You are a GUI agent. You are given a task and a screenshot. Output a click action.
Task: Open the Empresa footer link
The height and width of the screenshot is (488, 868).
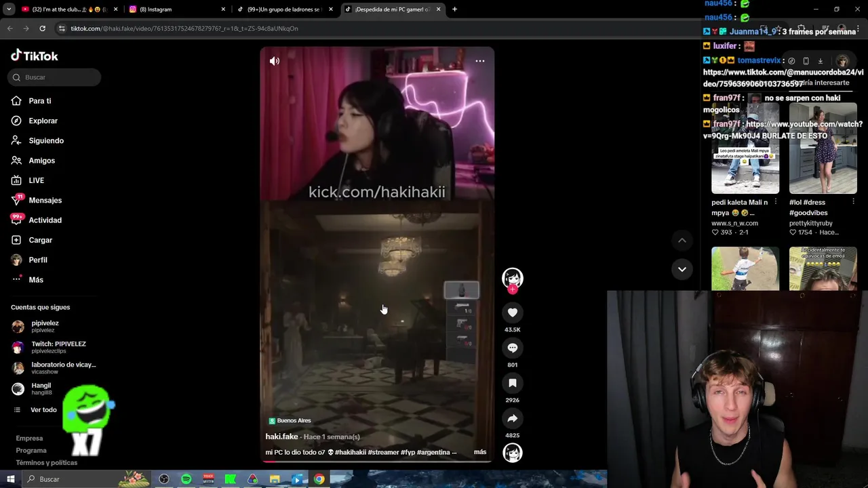29,439
